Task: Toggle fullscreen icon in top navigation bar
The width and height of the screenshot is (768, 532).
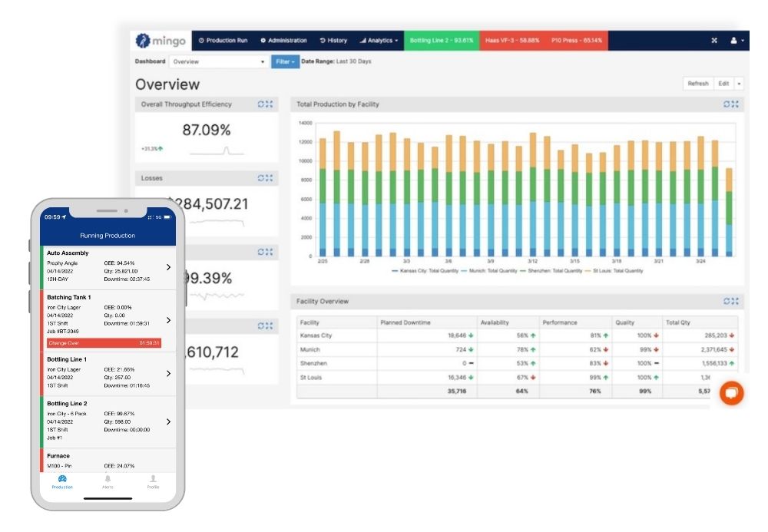Action: tap(714, 41)
